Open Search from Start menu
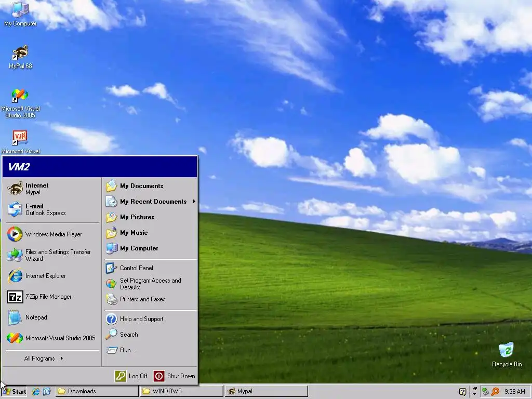Screen dimensions: 532x399 [151, 335]
